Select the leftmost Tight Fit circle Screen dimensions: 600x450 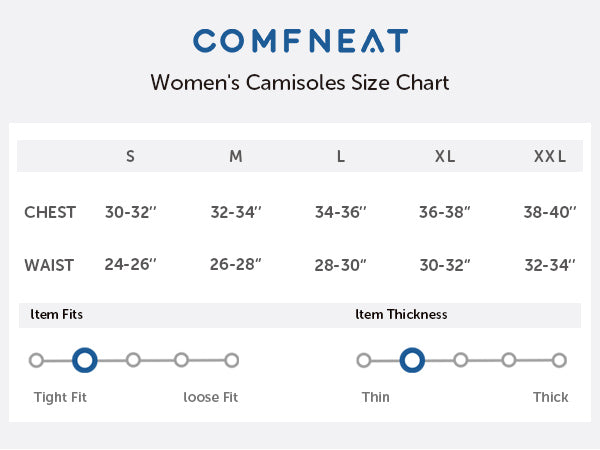[36, 360]
